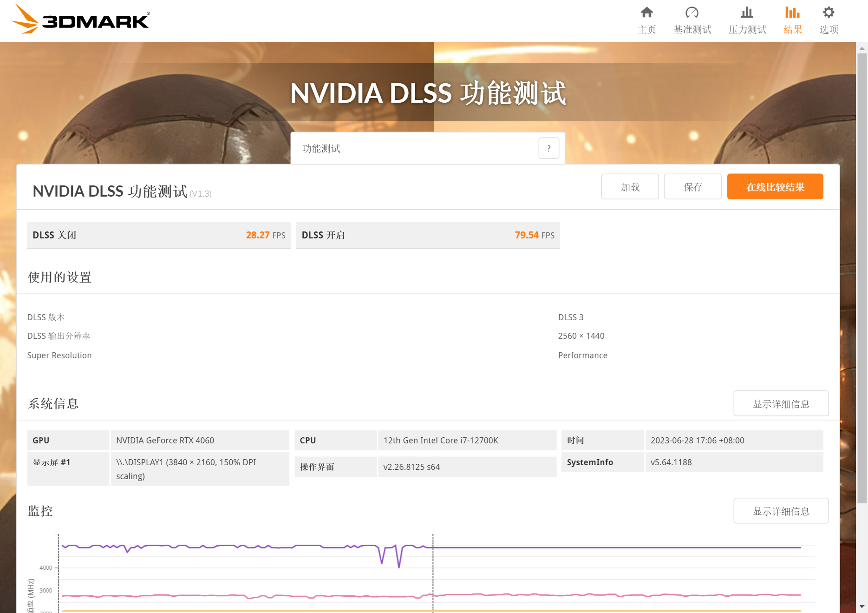Click the 保存 save button
Viewport: 868px width, 613px height.
pos(692,187)
